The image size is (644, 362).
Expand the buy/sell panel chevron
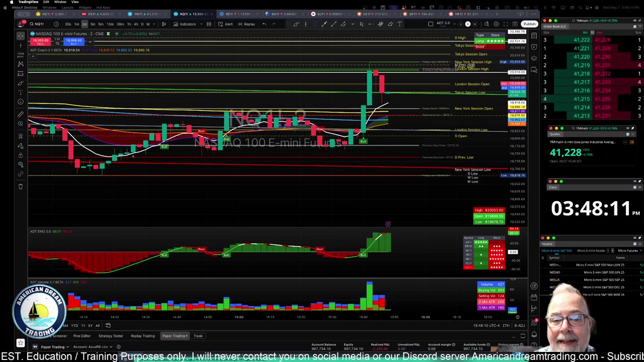pyautogui.click(x=90, y=42)
